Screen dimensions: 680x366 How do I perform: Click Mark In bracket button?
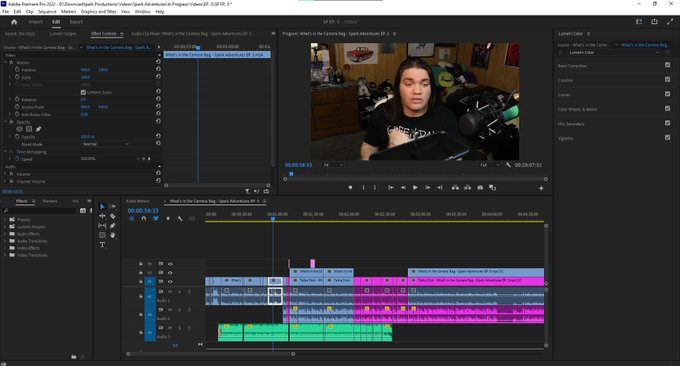(x=363, y=188)
